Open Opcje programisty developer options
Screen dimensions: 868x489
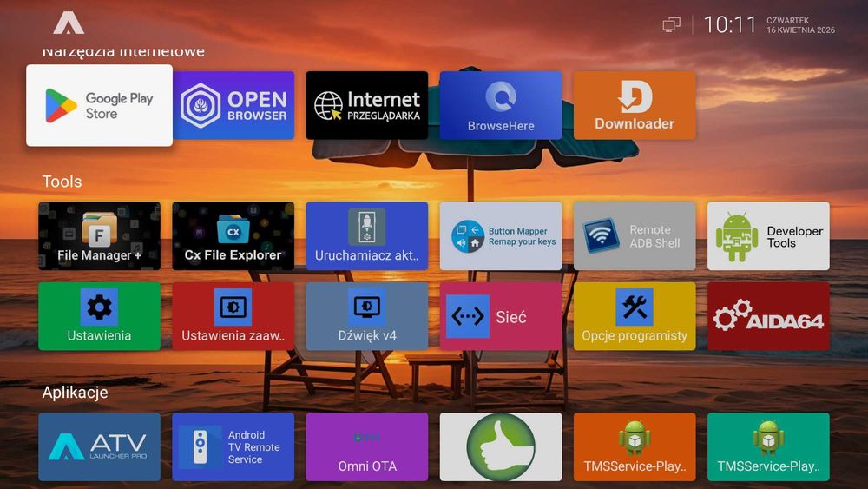[x=635, y=316]
